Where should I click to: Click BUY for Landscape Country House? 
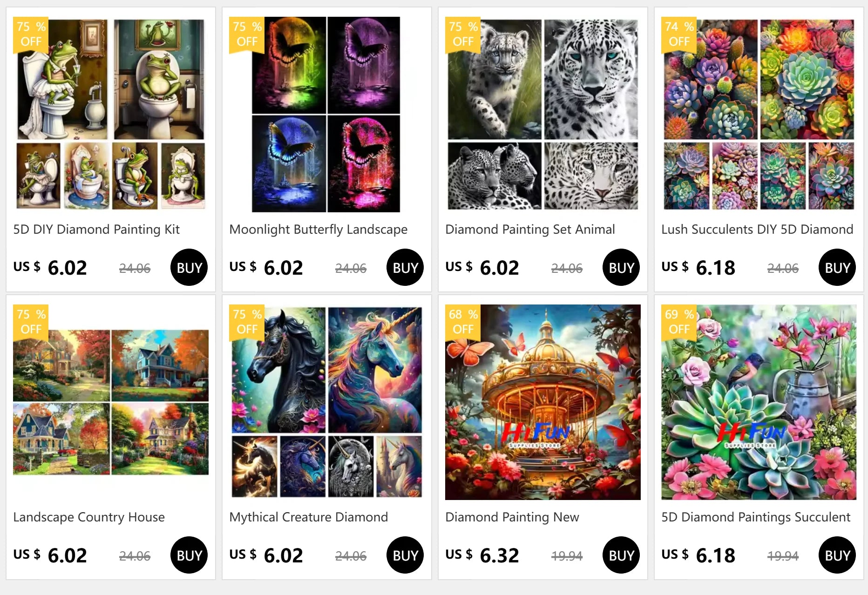click(x=189, y=555)
